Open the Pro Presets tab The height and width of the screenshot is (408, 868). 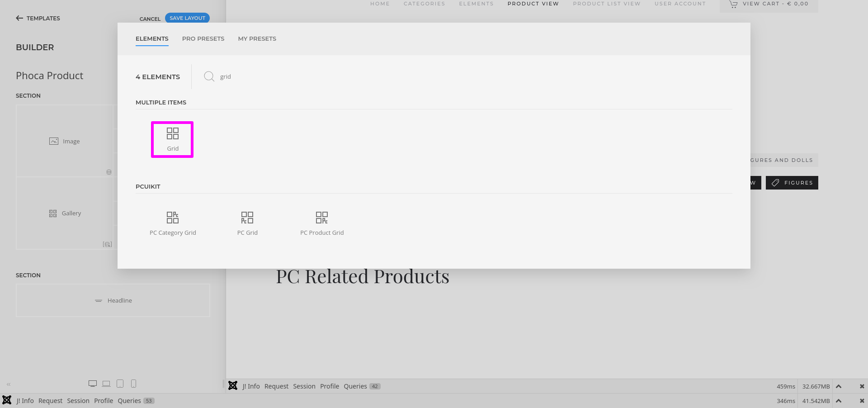pos(203,38)
